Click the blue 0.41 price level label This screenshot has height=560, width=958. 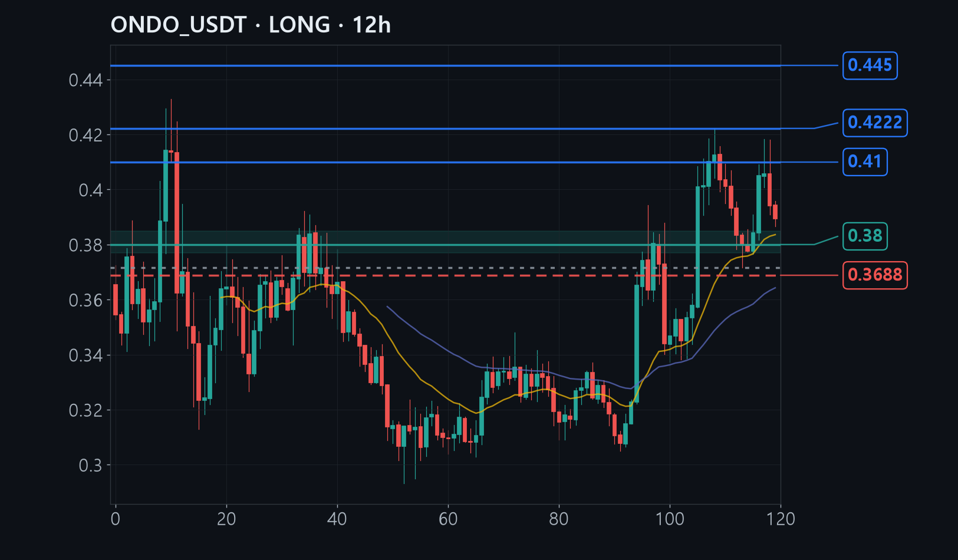coord(865,162)
